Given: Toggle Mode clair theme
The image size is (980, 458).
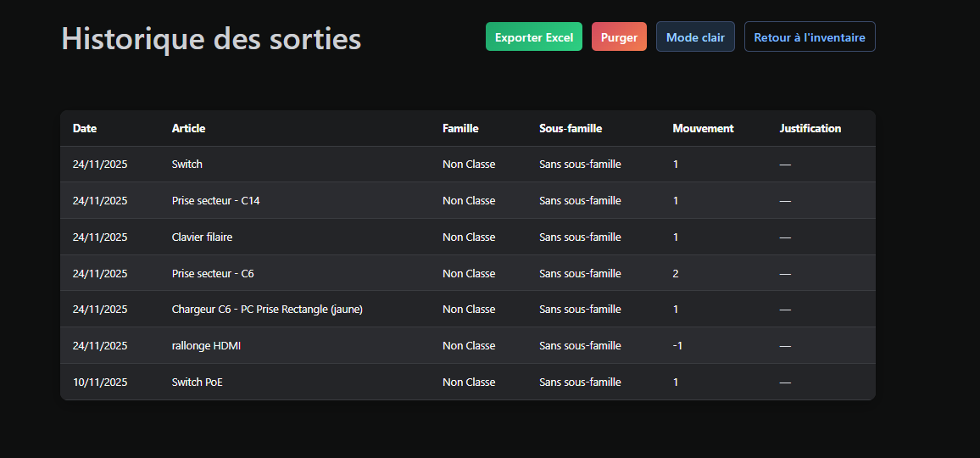Looking at the screenshot, I should pos(695,37).
